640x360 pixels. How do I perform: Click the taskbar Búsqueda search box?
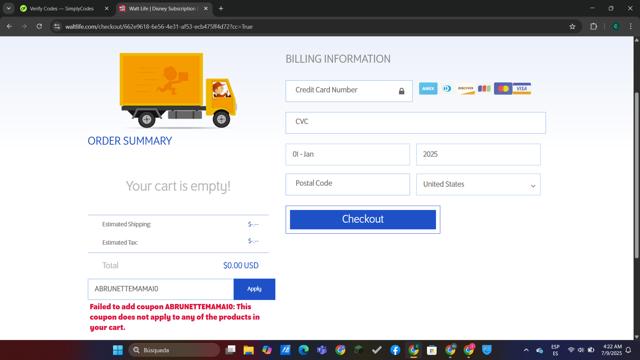point(174,350)
